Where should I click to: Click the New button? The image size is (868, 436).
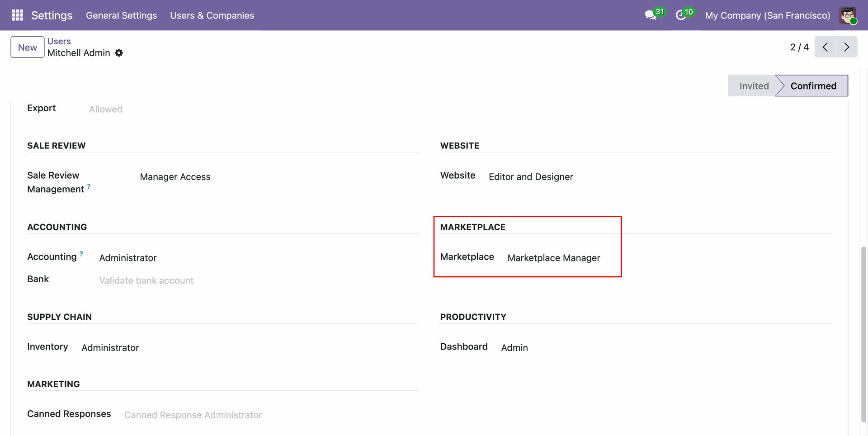[x=28, y=47]
